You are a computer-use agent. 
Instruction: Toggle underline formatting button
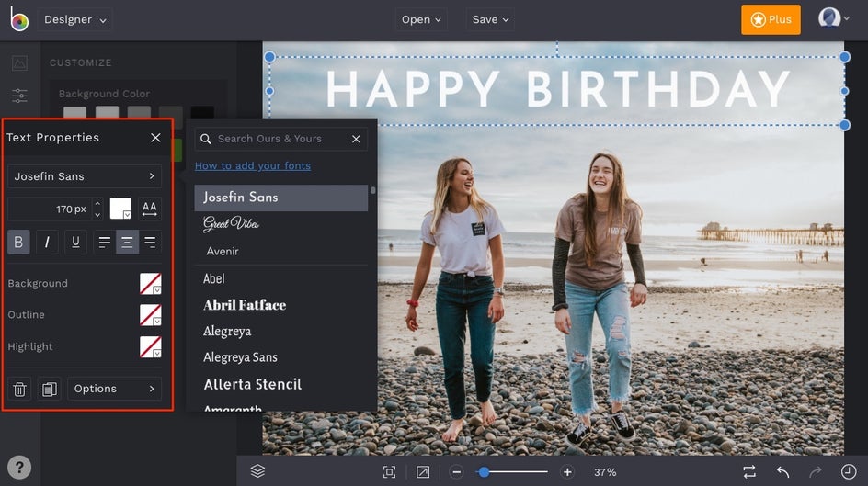[75, 242]
